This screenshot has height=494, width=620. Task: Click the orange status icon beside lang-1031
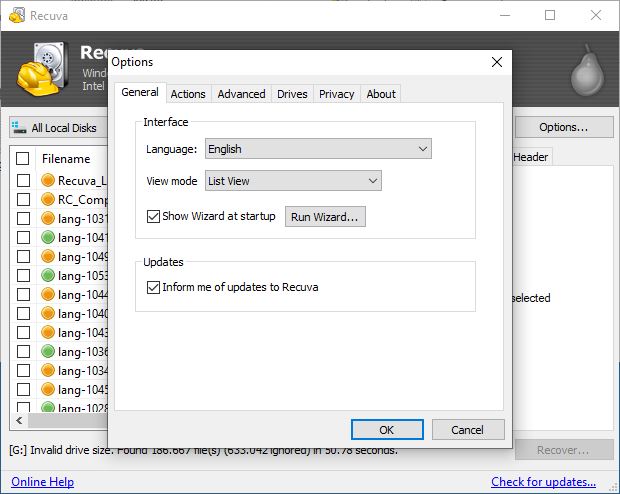[x=48, y=218]
